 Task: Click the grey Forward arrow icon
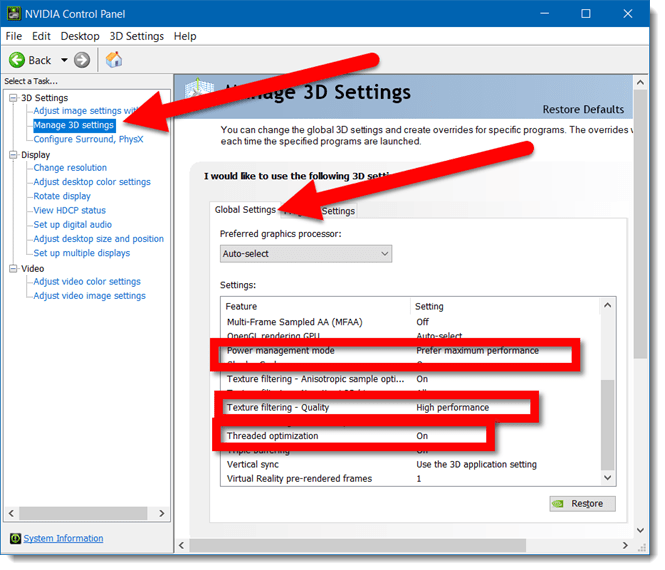[x=82, y=60]
